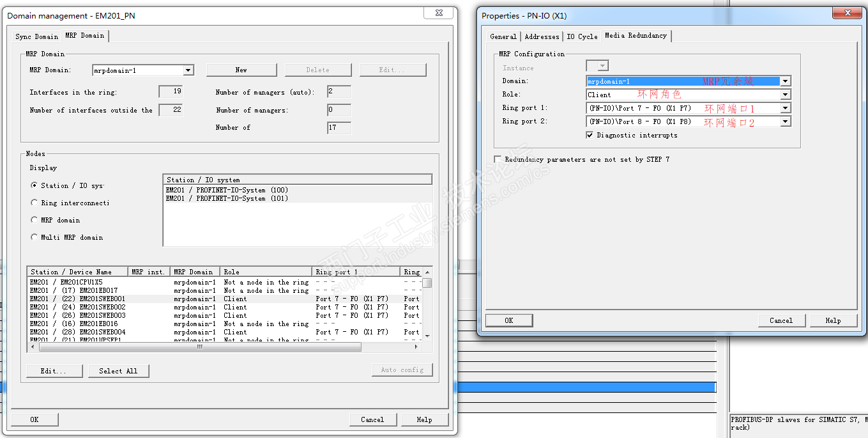Click Help in the Properties dialog

834,320
